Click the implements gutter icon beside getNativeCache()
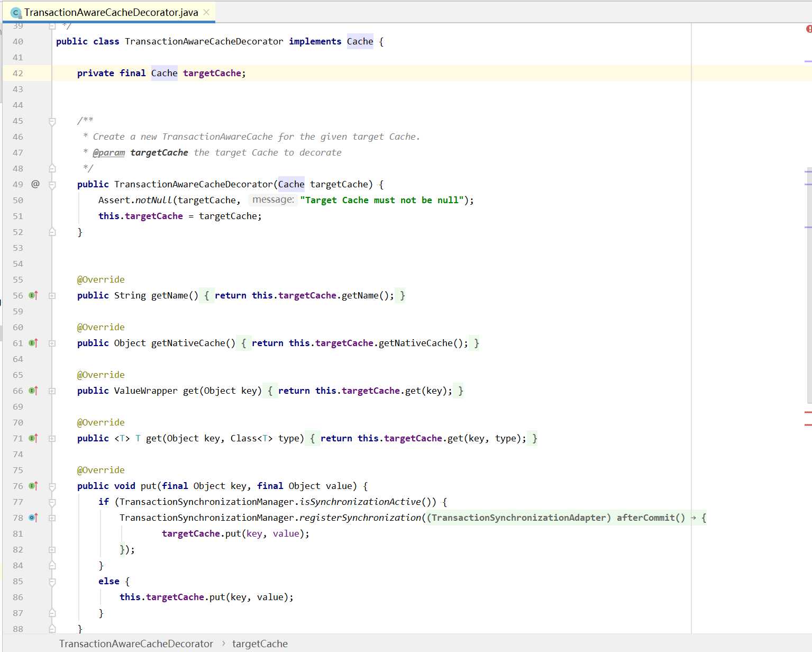Viewport: 812px width, 652px height. coord(33,343)
